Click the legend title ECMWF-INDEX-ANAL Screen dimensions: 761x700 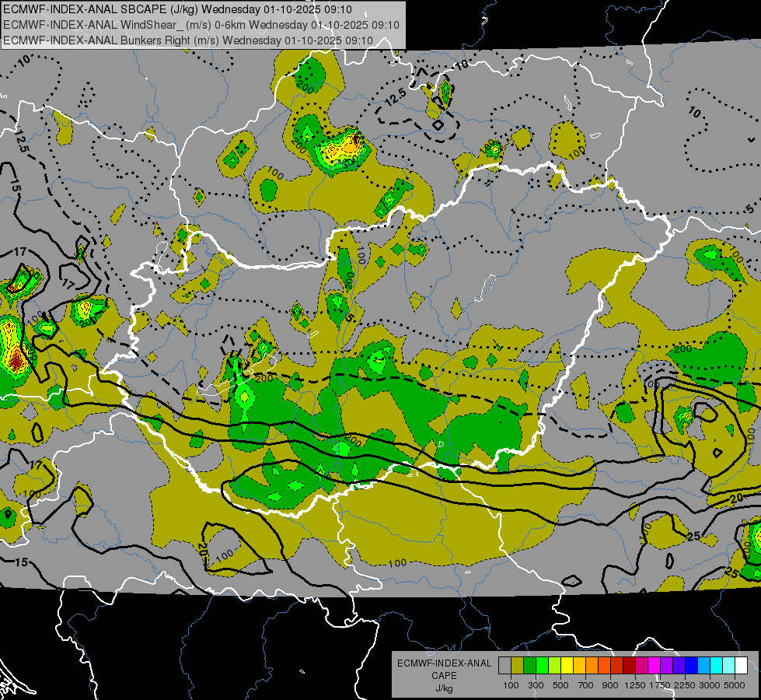[444, 663]
